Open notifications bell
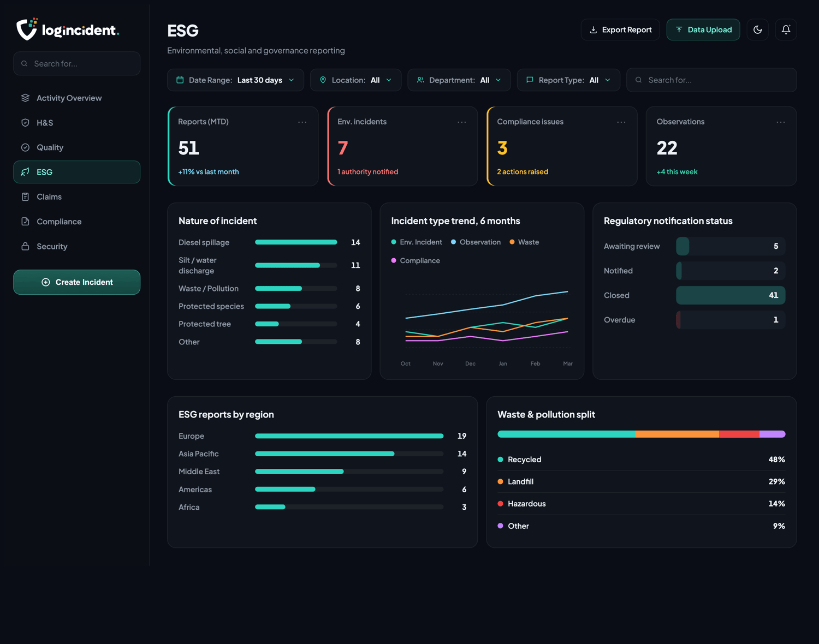Screen dimensions: 819x644 click(786, 30)
